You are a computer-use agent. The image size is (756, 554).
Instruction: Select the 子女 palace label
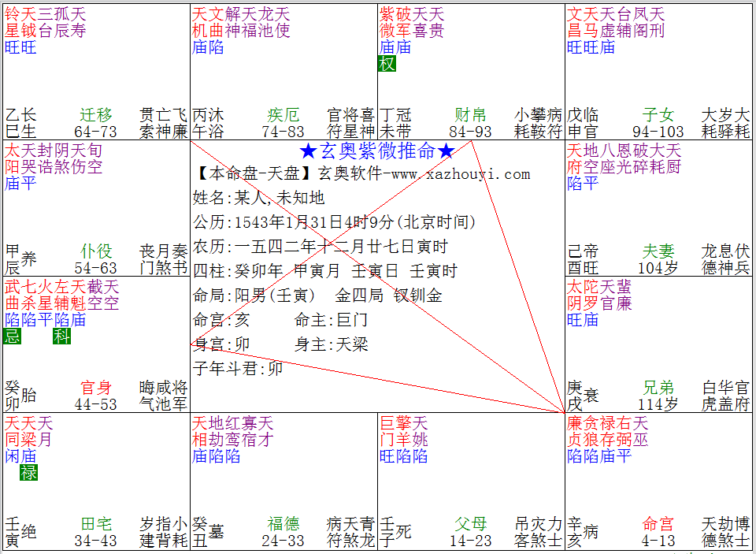tap(658, 115)
